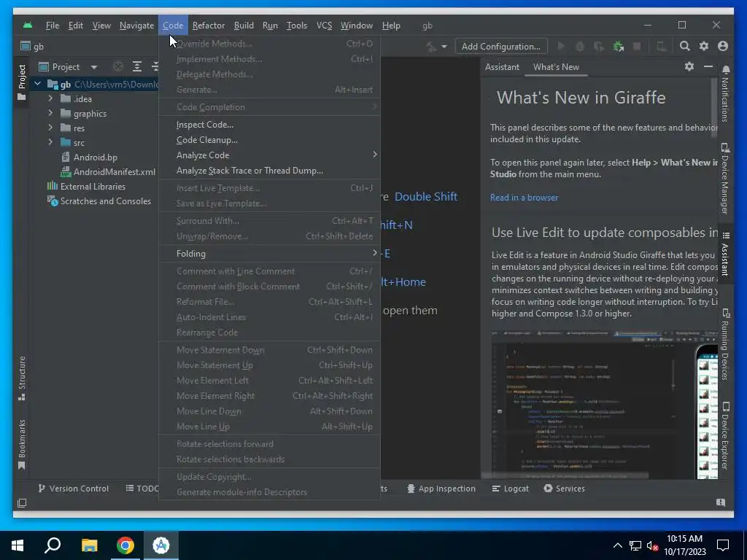The image size is (747, 560).
Task: Open Assistant panel options gear
Action: (689, 66)
